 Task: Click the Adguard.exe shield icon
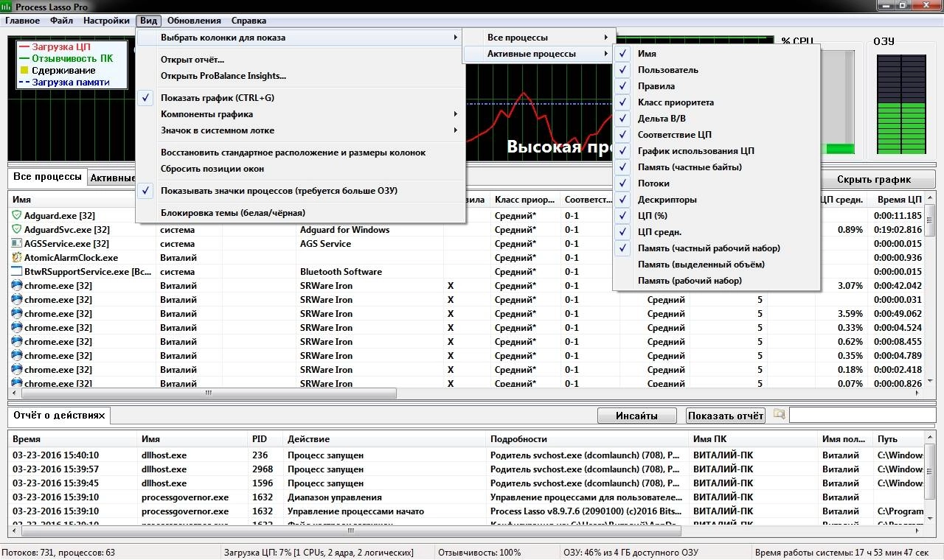pyautogui.click(x=17, y=216)
